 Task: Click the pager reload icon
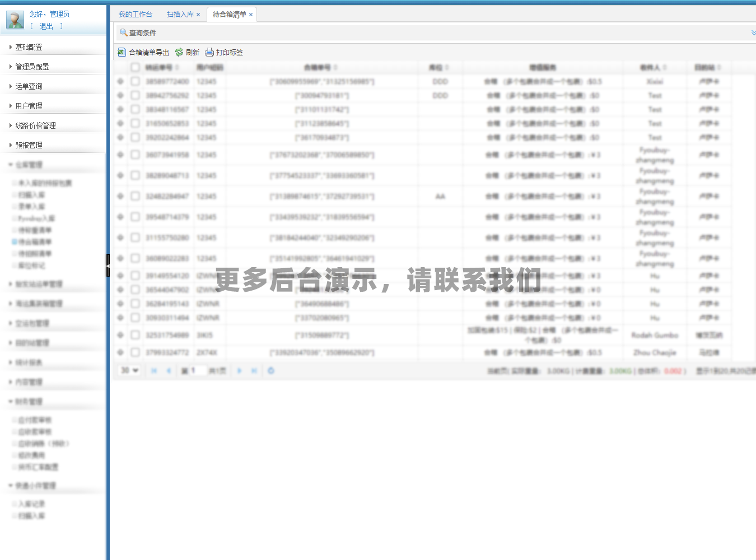click(x=271, y=371)
